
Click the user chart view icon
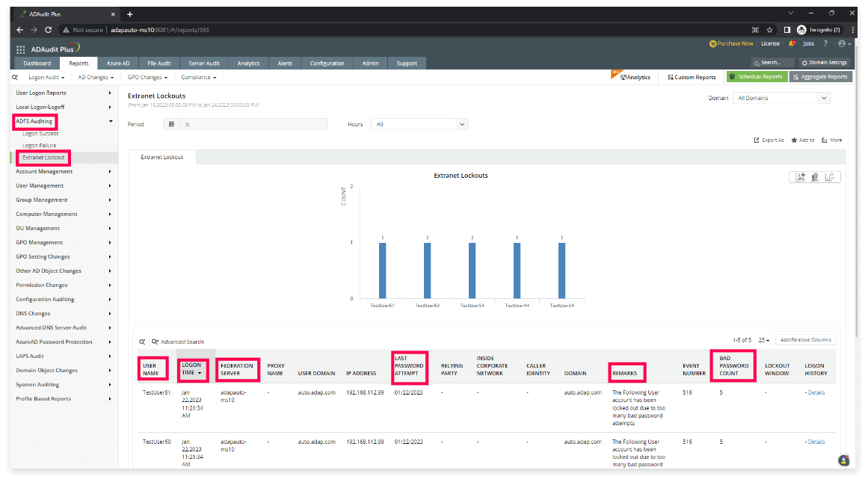815,177
